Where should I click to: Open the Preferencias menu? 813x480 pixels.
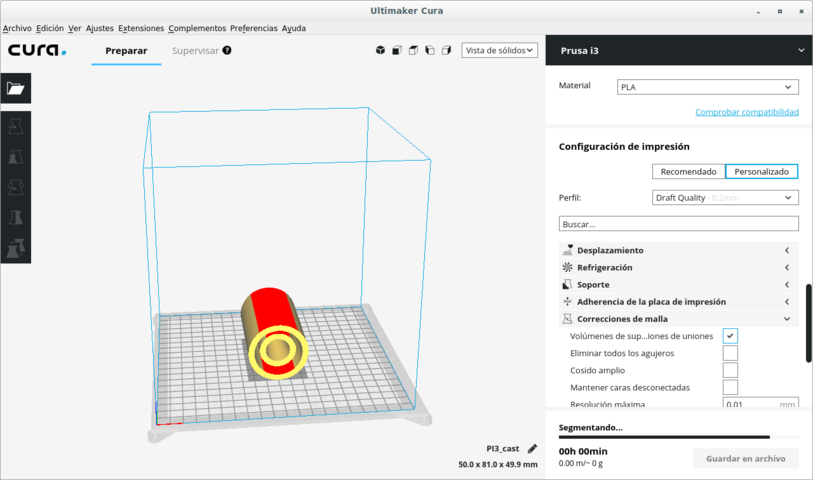254,28
